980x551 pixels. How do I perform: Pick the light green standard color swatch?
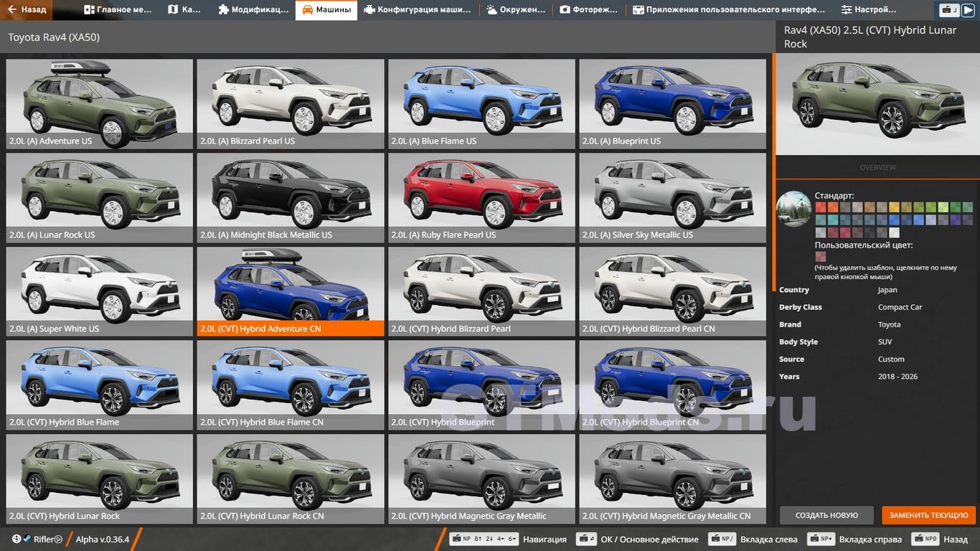coord(943,207)
